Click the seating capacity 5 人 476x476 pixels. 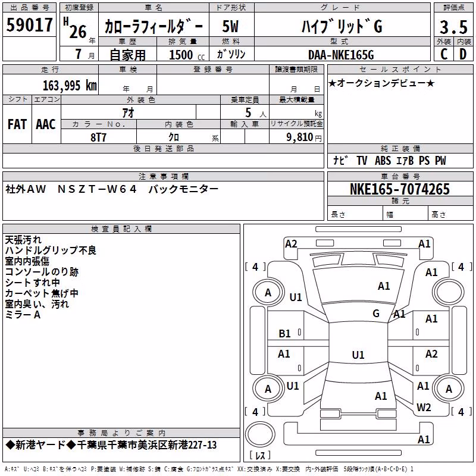click(x=255, y=113)
